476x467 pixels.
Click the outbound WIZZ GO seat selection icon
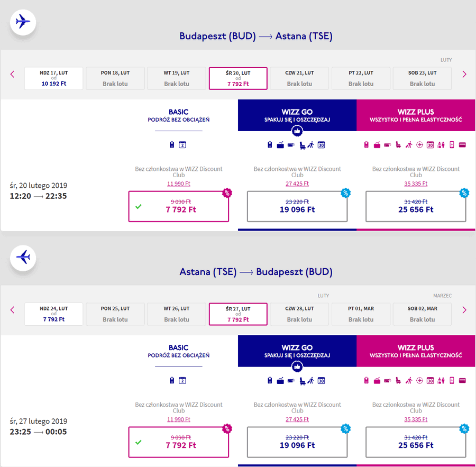[303, 145]
